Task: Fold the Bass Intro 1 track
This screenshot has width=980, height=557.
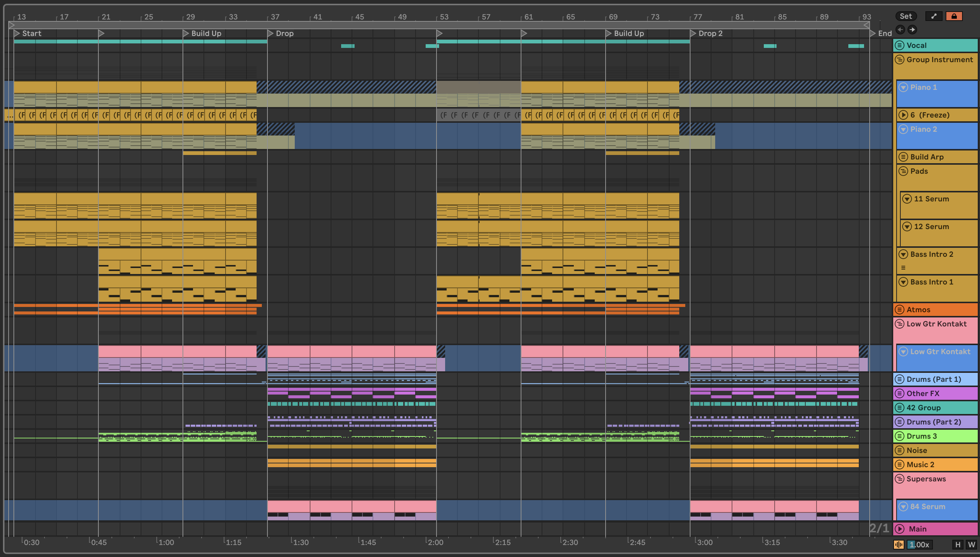Action: [903, 282]
